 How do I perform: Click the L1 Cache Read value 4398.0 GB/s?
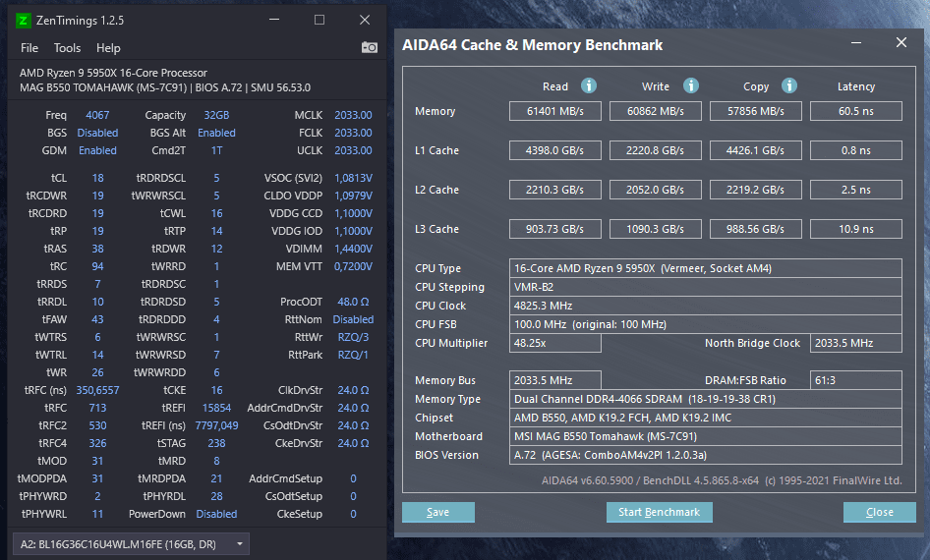click(555, 150)
